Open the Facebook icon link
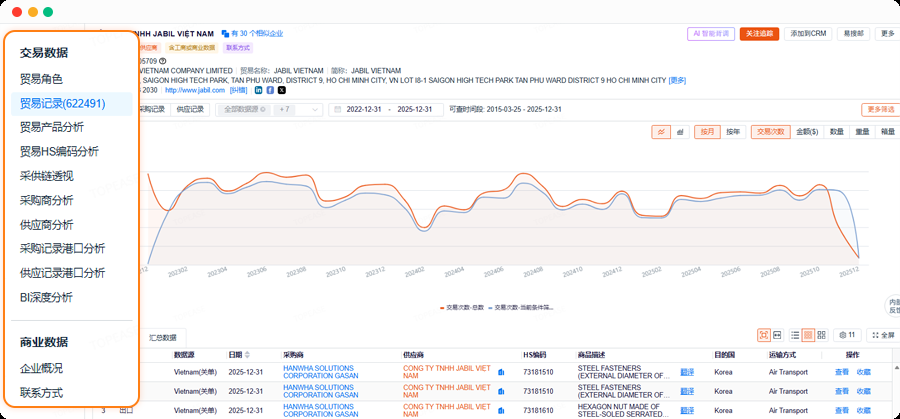The image size is (900, 419). coord(270,90)
